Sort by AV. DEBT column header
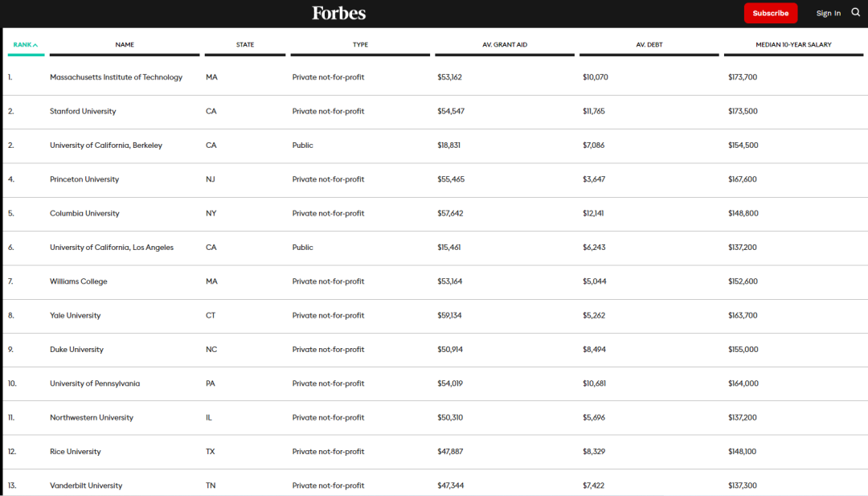Viewport: 868px width, 496px height. tap(649, 45)
